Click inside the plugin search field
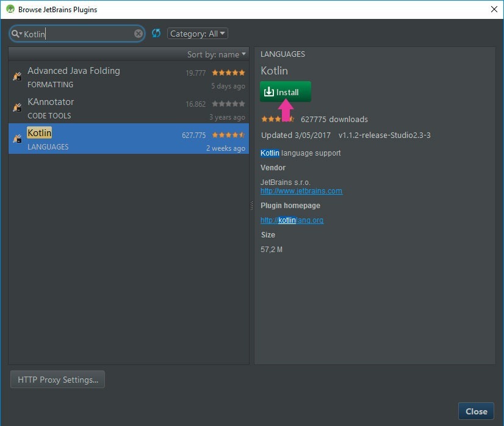This screenshot has height=426, width=504. pyautogui.click(x=78, y=34)
